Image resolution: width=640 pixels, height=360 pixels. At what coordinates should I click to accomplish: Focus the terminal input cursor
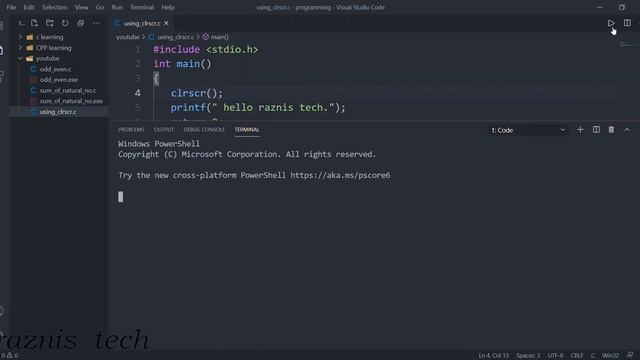point(120,197)
